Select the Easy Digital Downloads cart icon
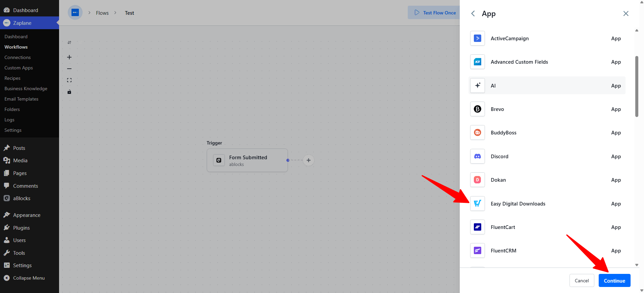The height and width of the screenshot is (293, 644). tap(478, 203)
